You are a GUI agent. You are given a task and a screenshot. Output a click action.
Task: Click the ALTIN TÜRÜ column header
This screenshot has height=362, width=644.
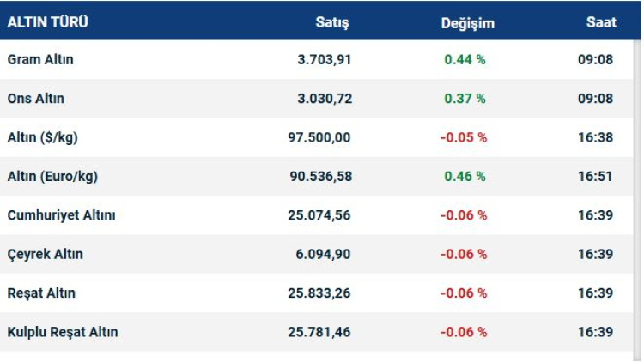click(47, 23)
